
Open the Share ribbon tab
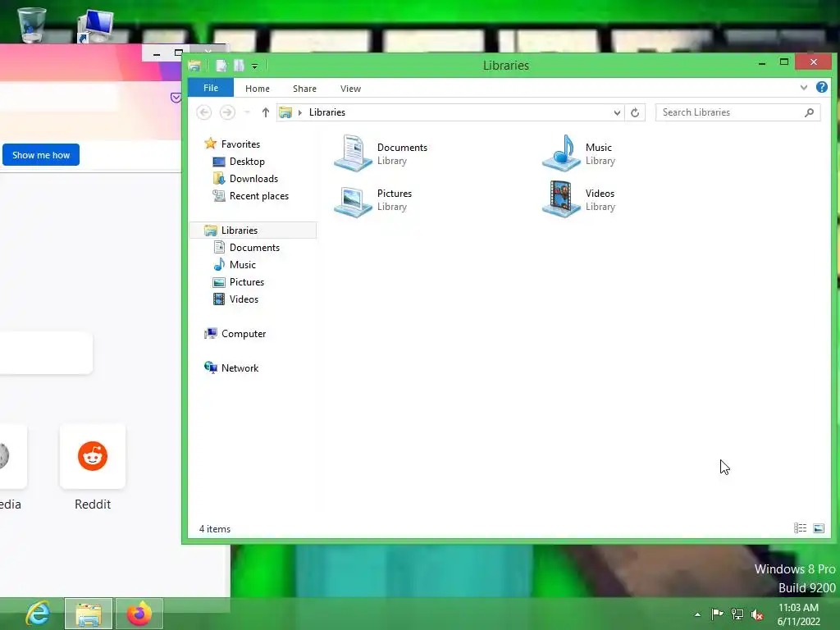pyautogui.click(x=305, y=89)
